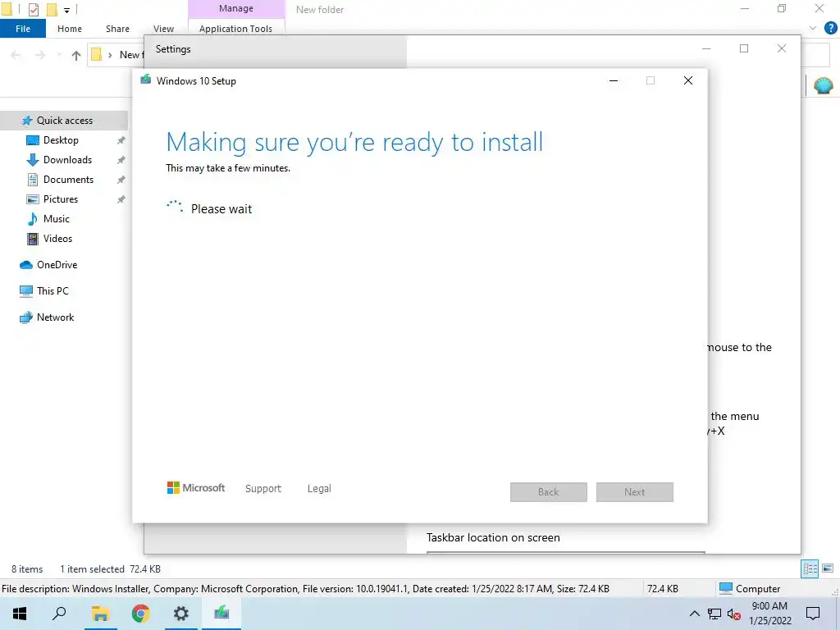Click the pin icon beside Desktop

coord(121,140)
